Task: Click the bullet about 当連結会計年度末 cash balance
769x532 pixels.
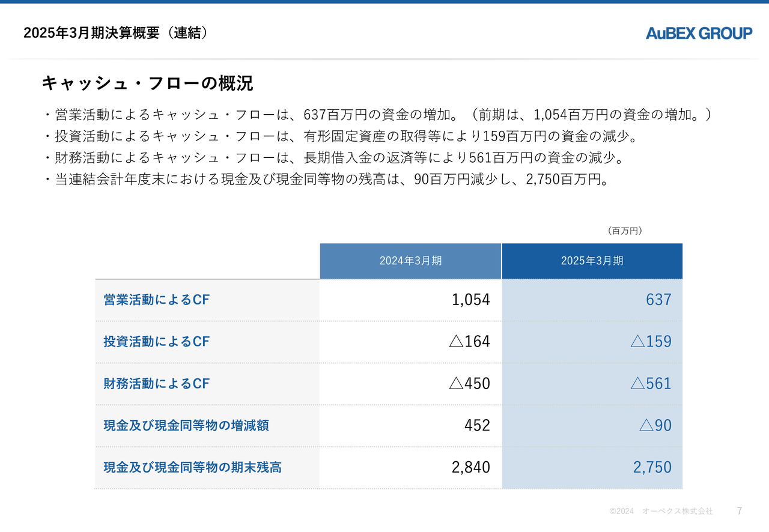Action: pyautogui.click(x=326, y=180)
